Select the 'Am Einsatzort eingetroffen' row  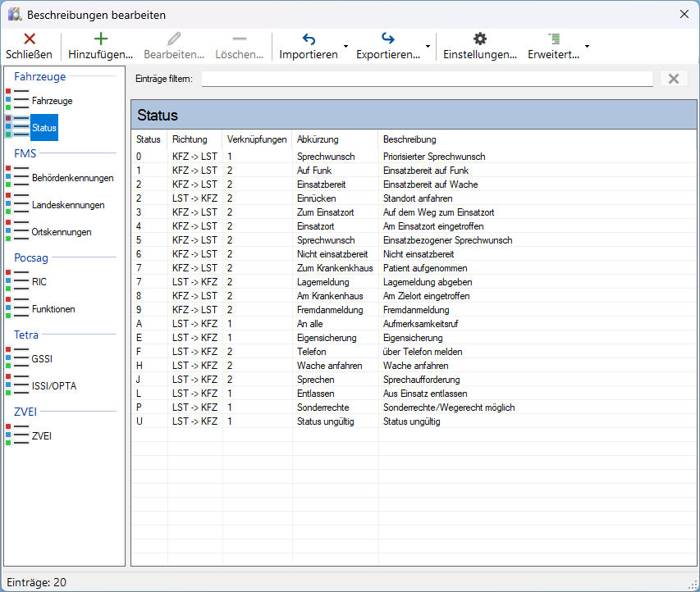pyautogui.click(x=414, y=226)
